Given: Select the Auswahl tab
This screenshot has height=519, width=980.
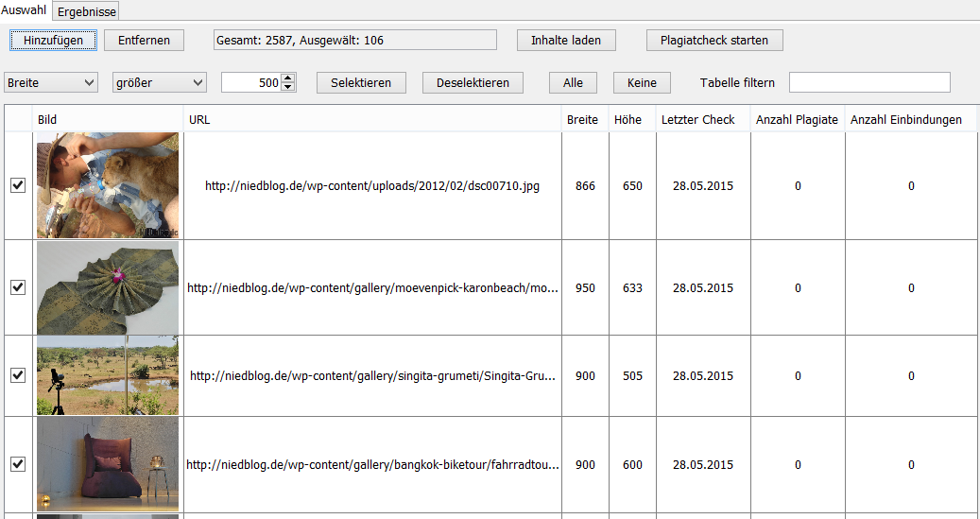Looking at the screenshot, I should pos(23,10).
